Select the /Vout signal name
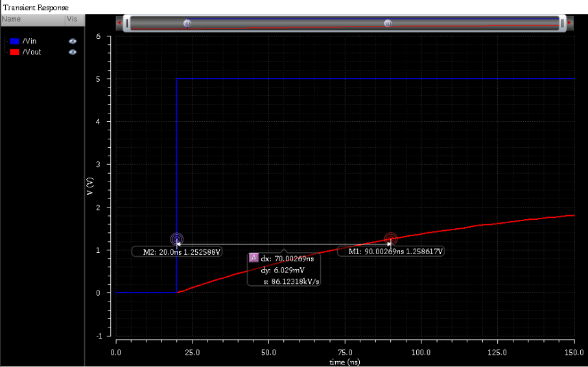Image resolution: width=588 pixels, height=367 pixels. pos(32,52)
